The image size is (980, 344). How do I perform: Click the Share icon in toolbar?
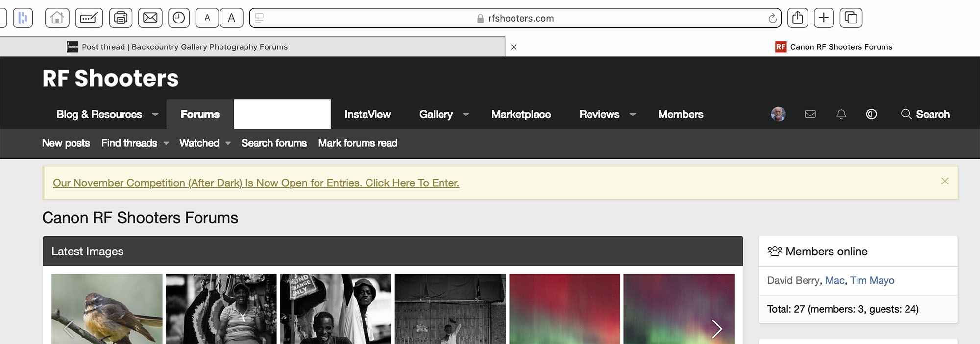pyautogui.click(x=798, y=18)
